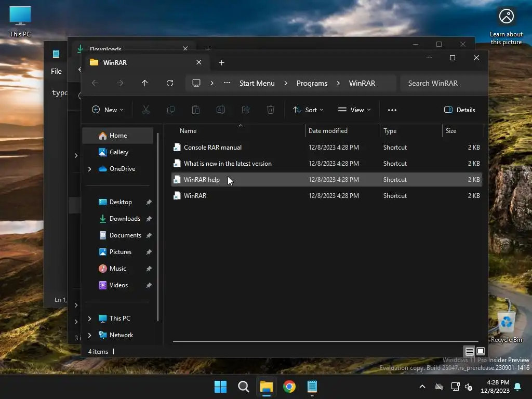Select the WinRAR help shortcut
Image resolution: width=532 pixels, height=399 pixels.
(327, 179)
